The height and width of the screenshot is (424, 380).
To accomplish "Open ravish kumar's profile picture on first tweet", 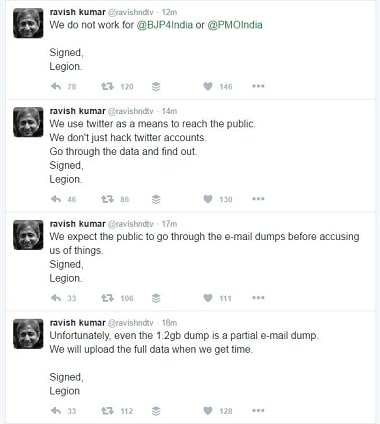I will pyautogui.click(x=28, y=23).
